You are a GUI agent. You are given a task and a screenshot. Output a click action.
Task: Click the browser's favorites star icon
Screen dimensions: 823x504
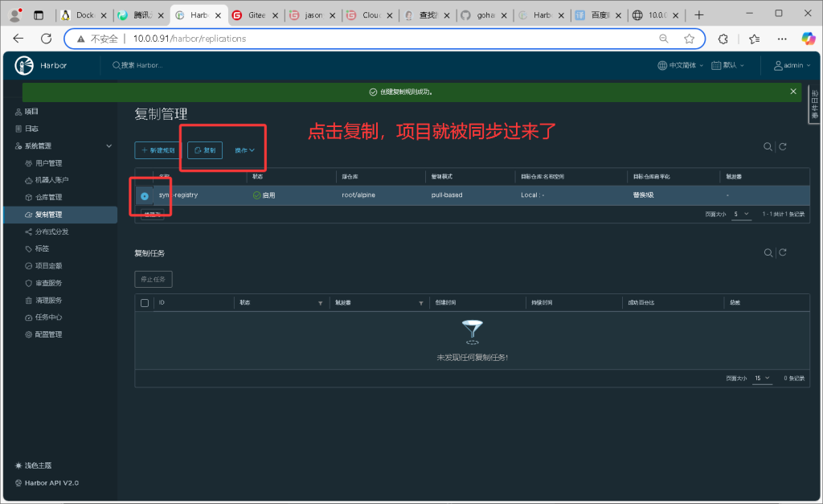(689, 39)
